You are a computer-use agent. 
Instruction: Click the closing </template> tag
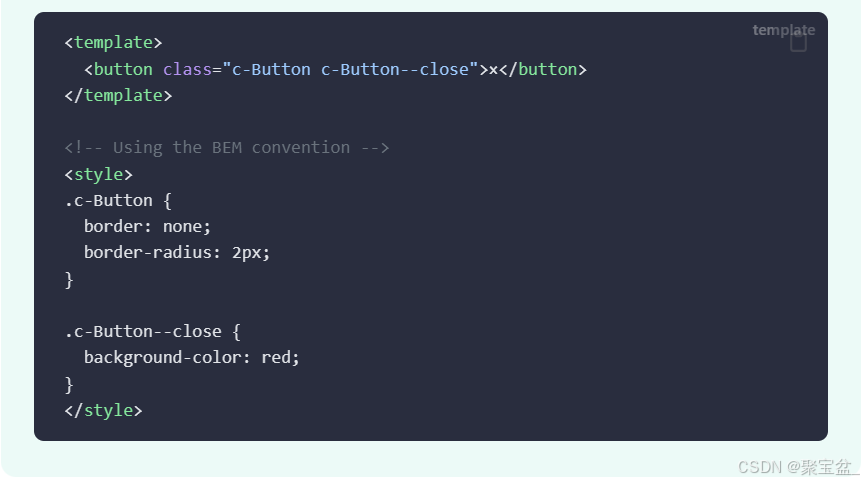118,95
